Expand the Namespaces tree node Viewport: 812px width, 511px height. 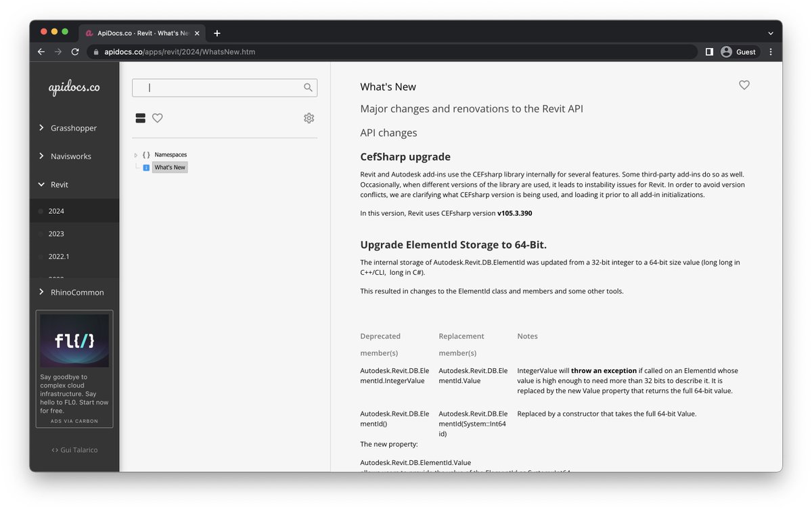click(136, 155)
